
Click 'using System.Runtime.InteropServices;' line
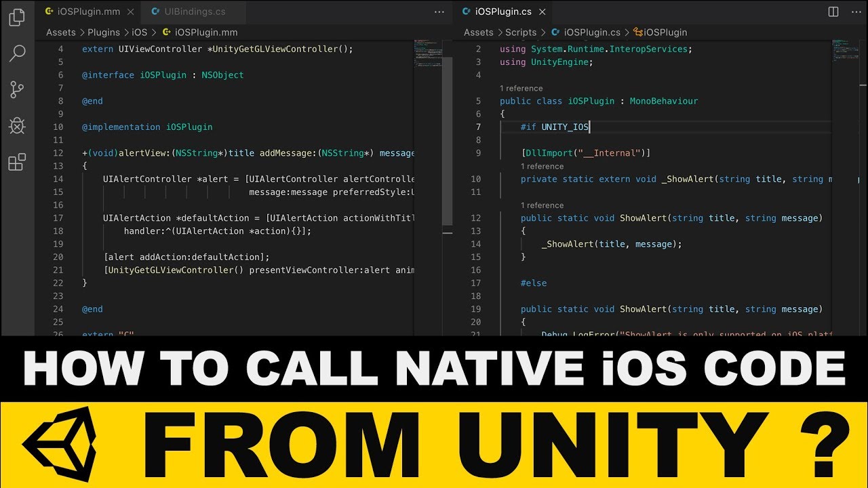[596, 49]
